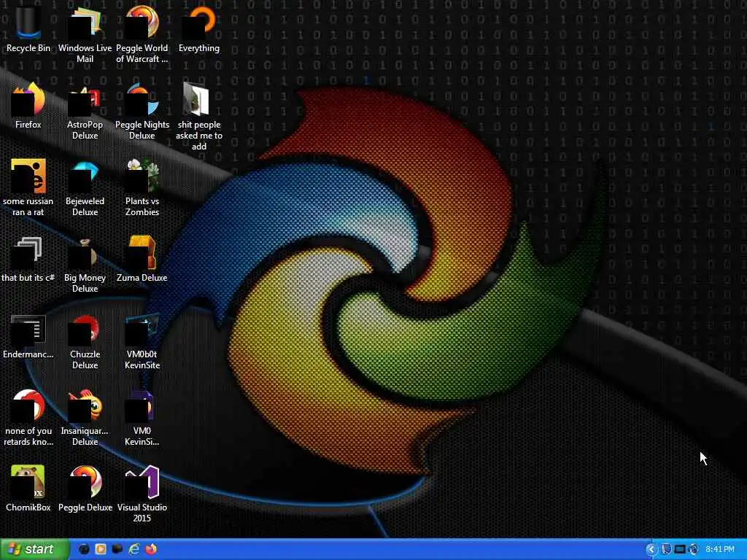The height and width of the screenshot is (560, 747).
Task: Click the 8:41 PM taskbar clock
Action: point(720,549)
